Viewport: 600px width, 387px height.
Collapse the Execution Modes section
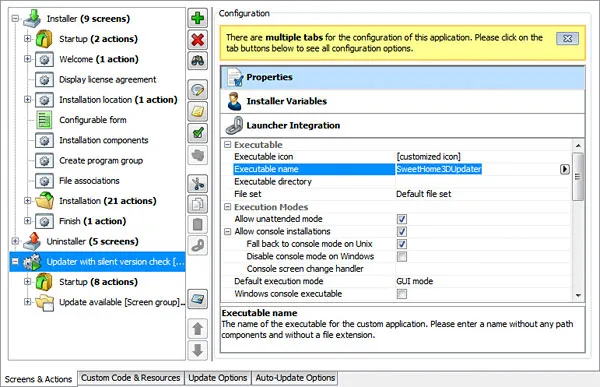[x=228, y=207]
